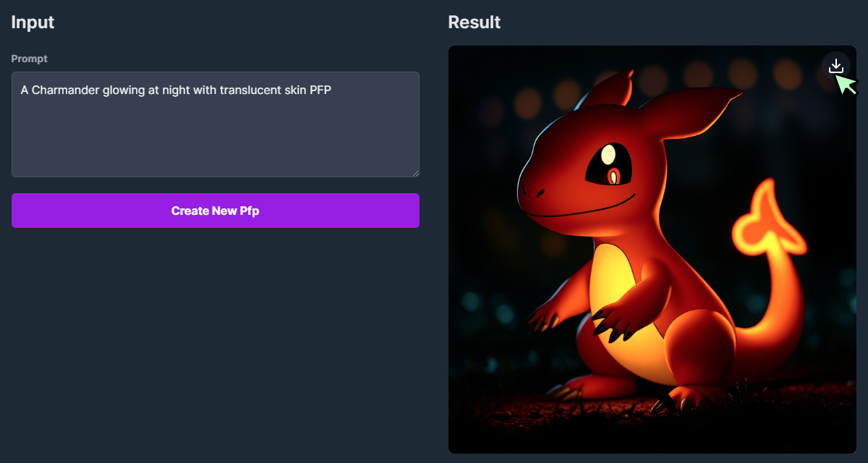
Task: Click the Input section heading
Action: [x=33, y=22]
